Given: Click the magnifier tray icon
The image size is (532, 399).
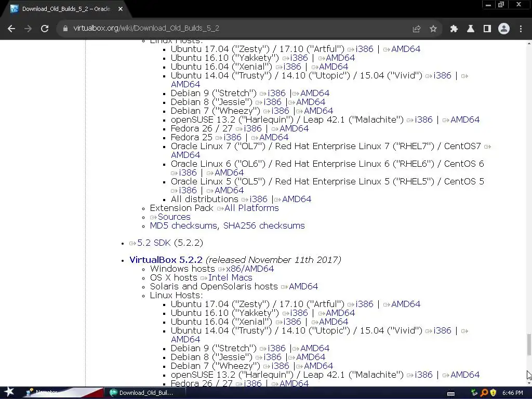Looking at the screenshot, I should (484, 393).
